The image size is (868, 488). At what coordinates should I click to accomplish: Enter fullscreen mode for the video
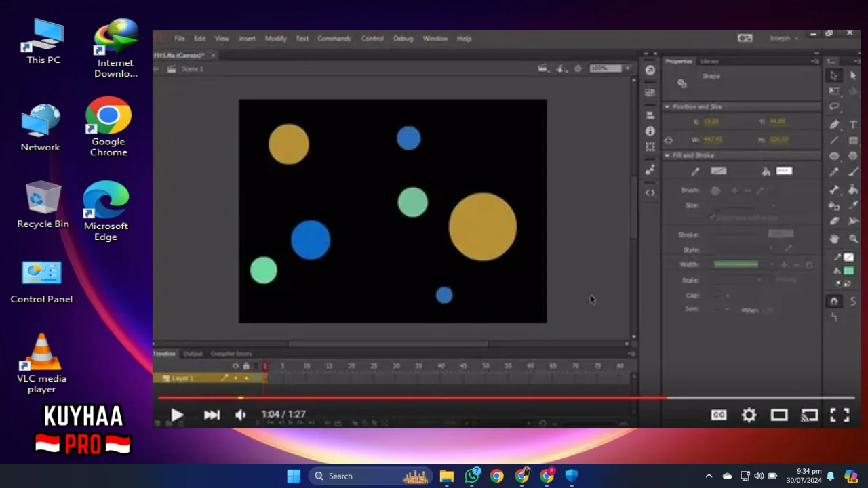click(x=840, y=415)
